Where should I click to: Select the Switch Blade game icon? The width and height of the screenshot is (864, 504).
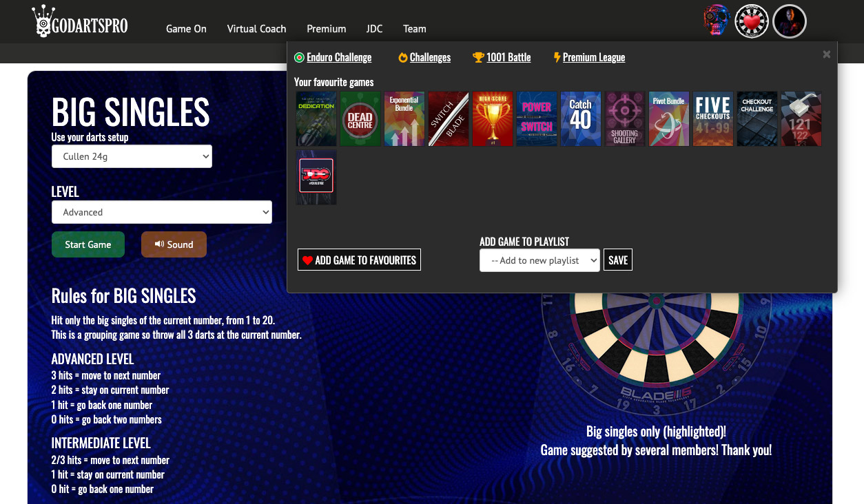coord(448,118)
